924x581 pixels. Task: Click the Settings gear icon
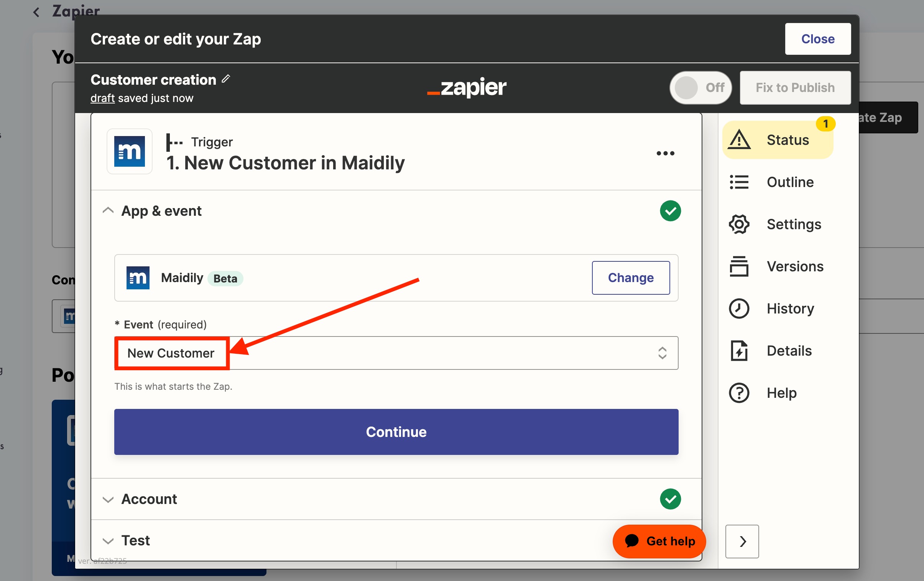tap(739, 224)
